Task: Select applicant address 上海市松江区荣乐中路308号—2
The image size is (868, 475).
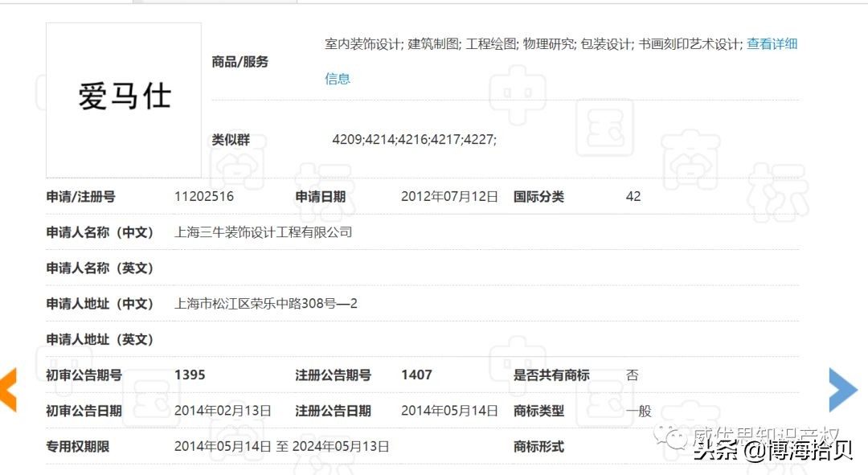Action: tap(266, 304)
